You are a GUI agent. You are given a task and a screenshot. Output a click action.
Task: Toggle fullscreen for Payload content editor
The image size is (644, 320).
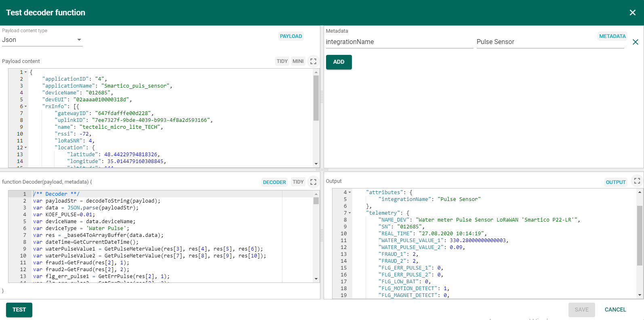pyautogui.click(x=313, y=61)
